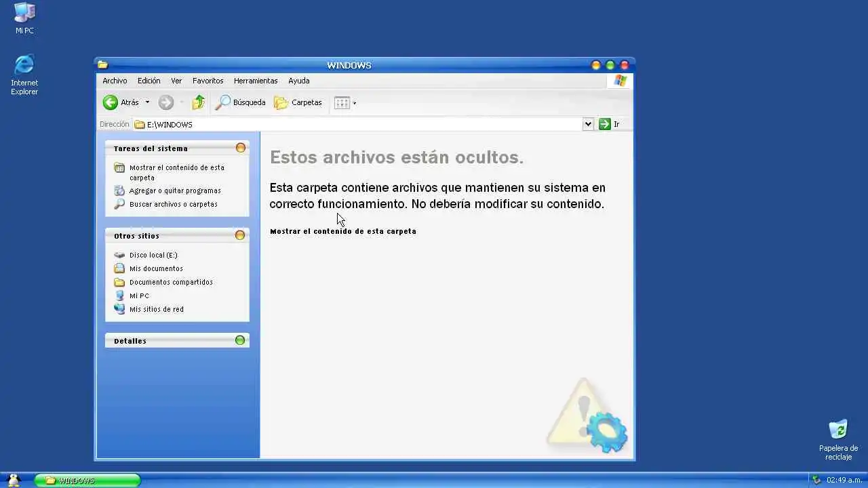Click icon beside Mostrar el contenido task
This screenshot has width=868, height=488.
[119, 167]
